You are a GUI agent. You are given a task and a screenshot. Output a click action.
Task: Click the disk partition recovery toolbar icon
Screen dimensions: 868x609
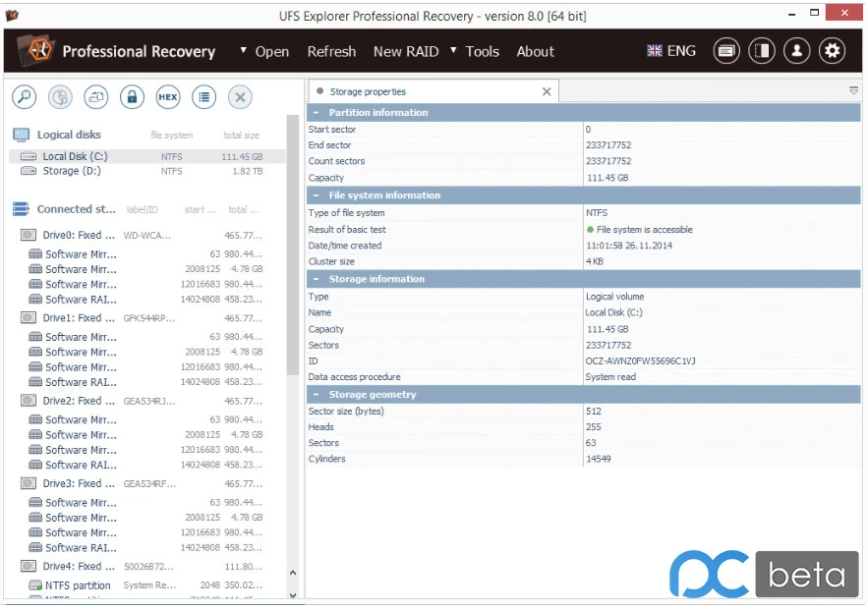[60, 97]
